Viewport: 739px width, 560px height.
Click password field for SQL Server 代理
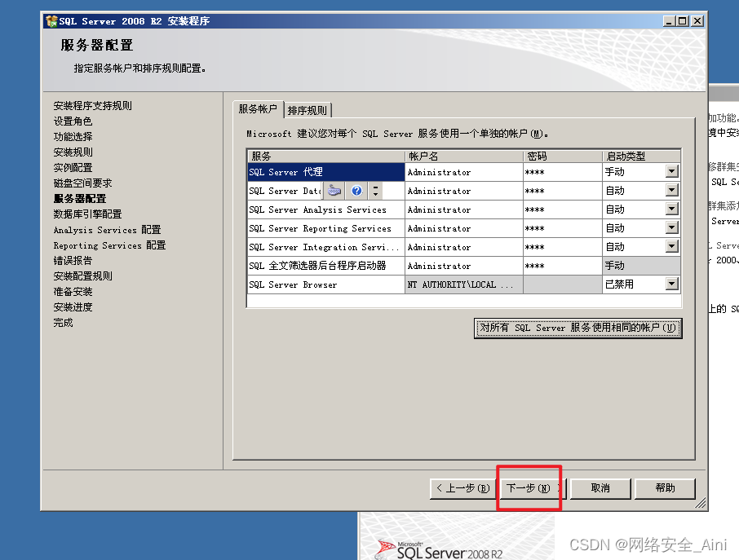pyautogui.click(x=563, y=172)
